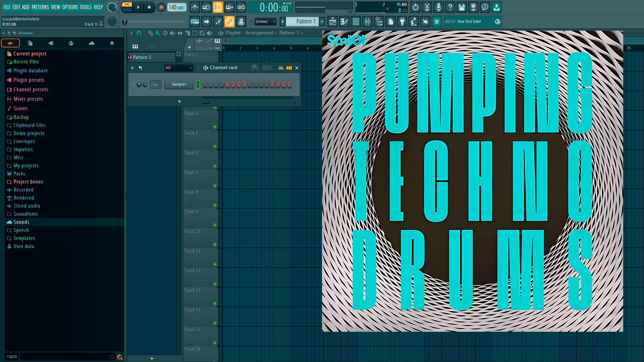The height and width of the screenshot is (362, 644).
Task: Switch to SONG mode
Action: [x=127, y=9]
